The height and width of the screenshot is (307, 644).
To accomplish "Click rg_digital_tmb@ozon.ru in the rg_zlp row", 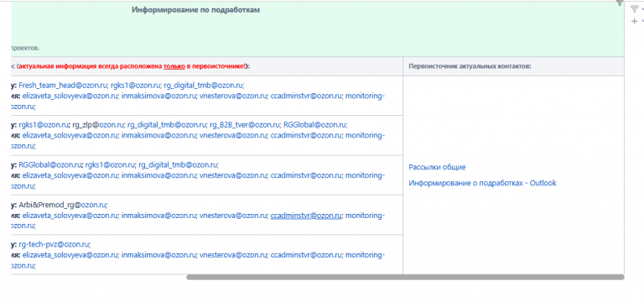I will 167,125.
